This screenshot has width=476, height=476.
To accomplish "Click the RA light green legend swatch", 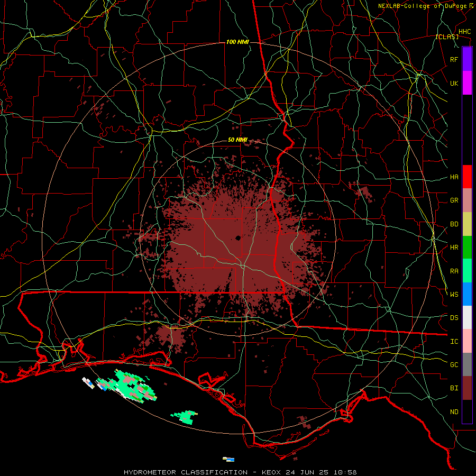I will coord(467,271).
